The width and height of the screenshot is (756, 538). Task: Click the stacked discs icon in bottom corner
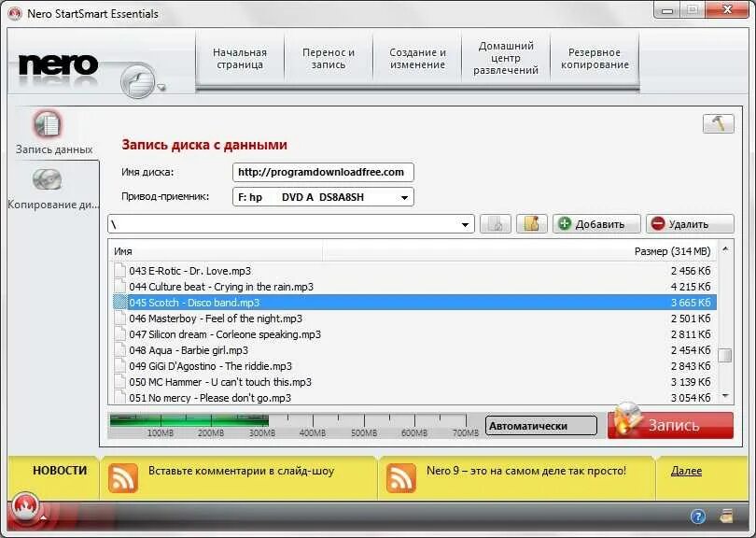coord(726,517)
